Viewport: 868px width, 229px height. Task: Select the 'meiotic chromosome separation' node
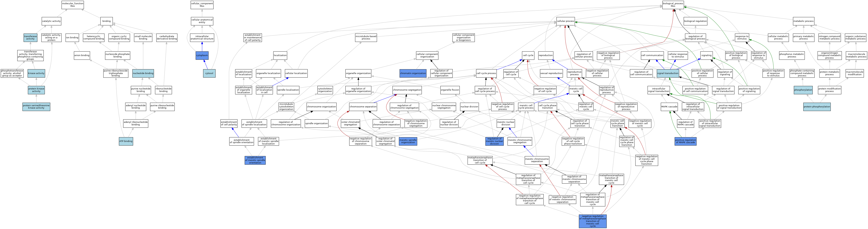(537, 160)
